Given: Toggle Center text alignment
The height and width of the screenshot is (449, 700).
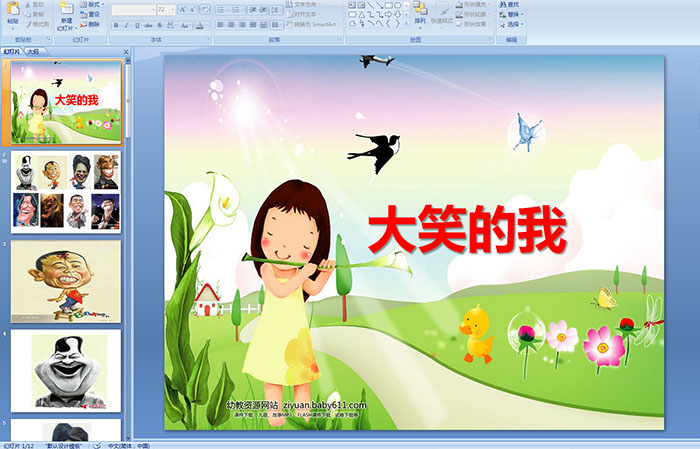Looking at the screenshot, I should point(231,25).
